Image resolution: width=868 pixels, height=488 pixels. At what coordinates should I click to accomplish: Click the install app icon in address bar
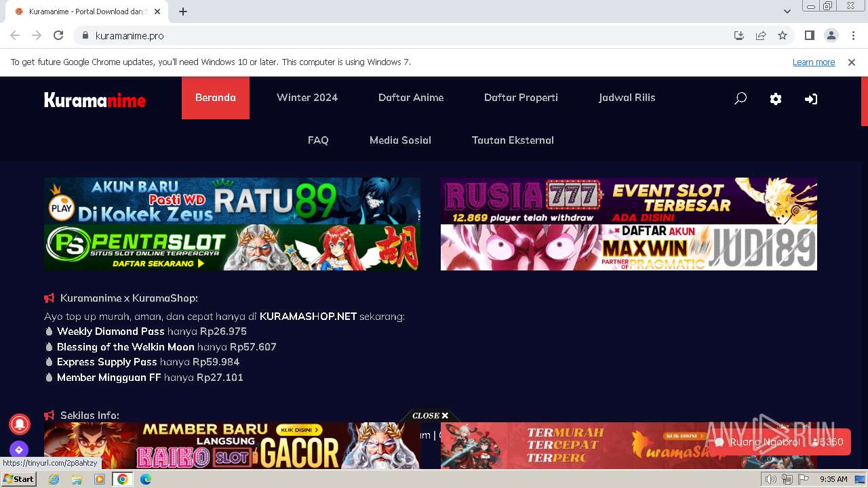[x=739, y=35]
